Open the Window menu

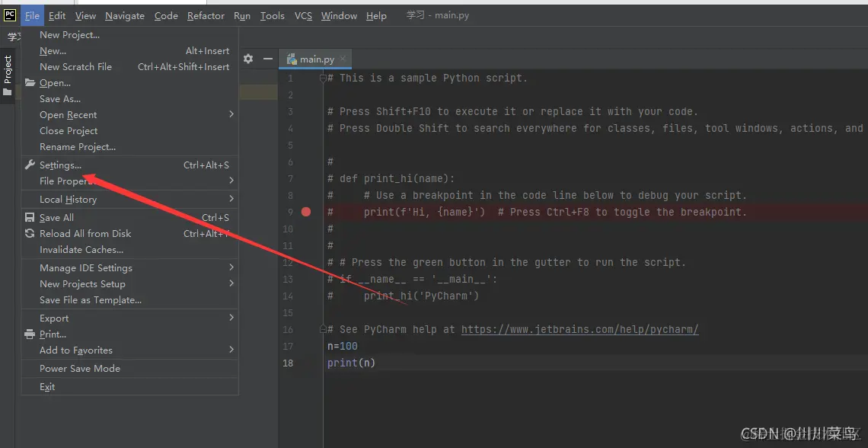click(339, 15)
